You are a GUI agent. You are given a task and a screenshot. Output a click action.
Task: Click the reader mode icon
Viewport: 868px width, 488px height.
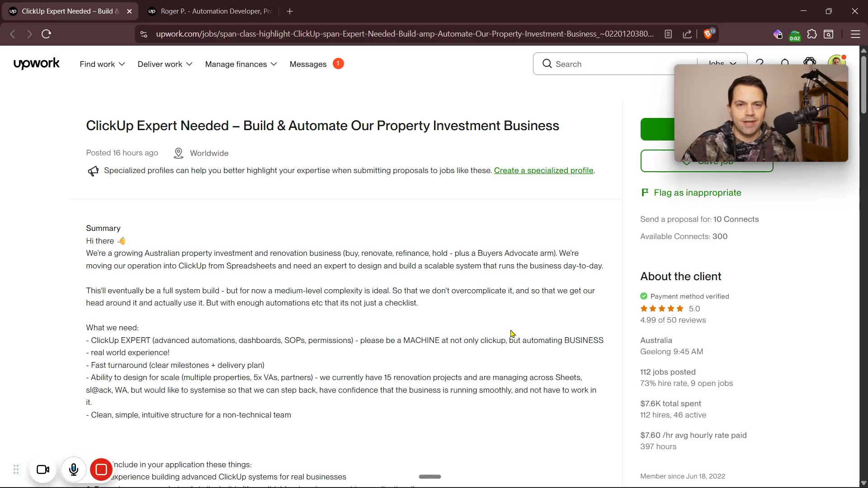pos(668,34)
